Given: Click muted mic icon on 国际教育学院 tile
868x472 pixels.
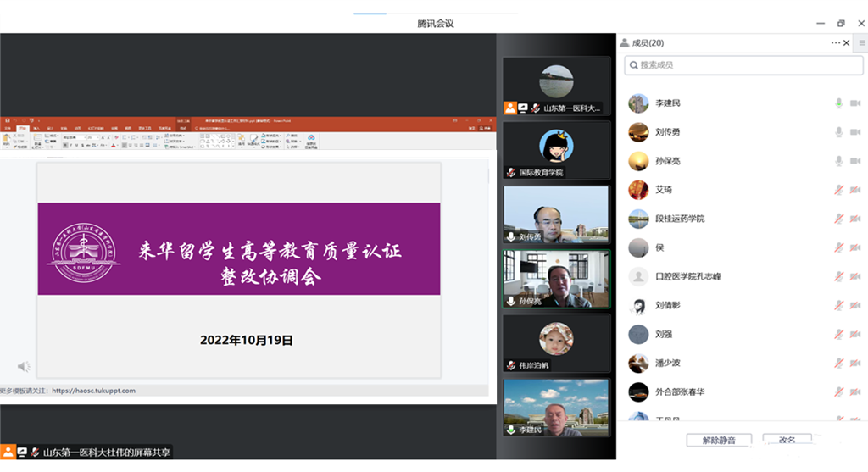Looking at the screenshot, I should click(x=510, y=173).
